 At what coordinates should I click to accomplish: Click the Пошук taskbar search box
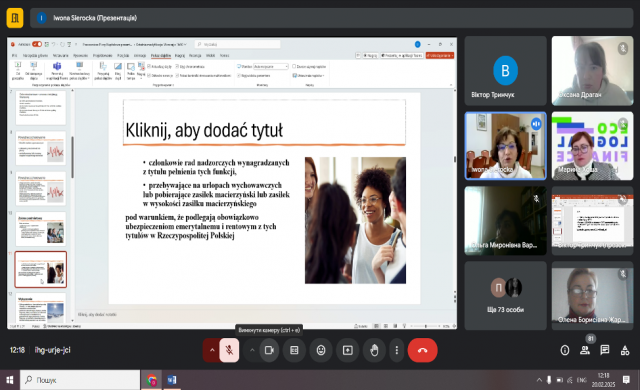[80, 380]
